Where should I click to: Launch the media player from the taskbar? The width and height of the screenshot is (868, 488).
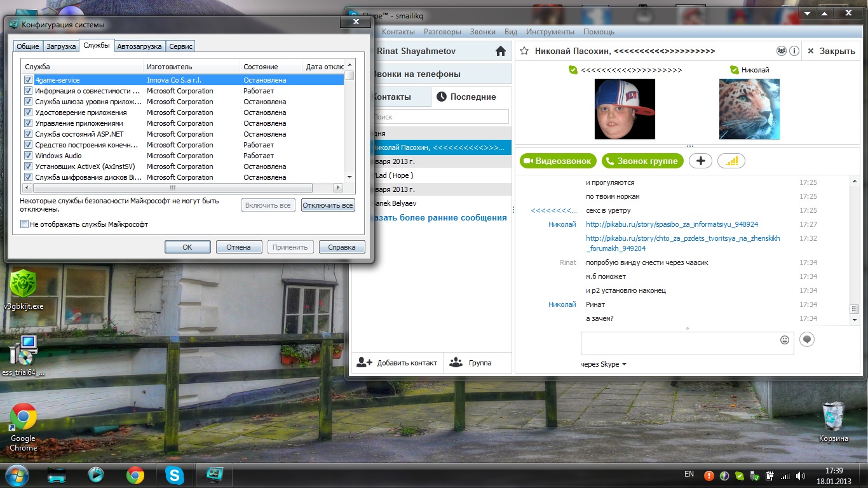point(96,475)
